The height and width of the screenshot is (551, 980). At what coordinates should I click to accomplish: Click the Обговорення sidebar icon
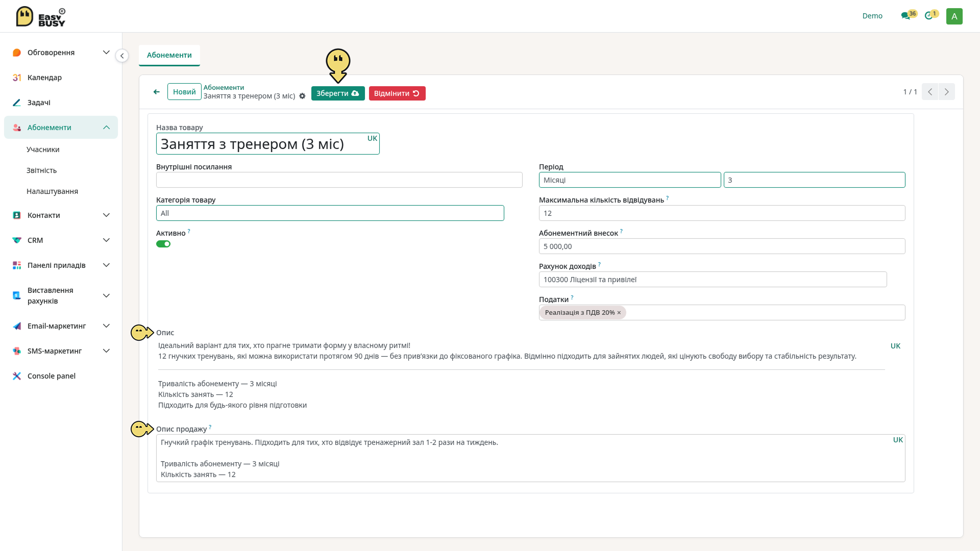coord(17,53)
